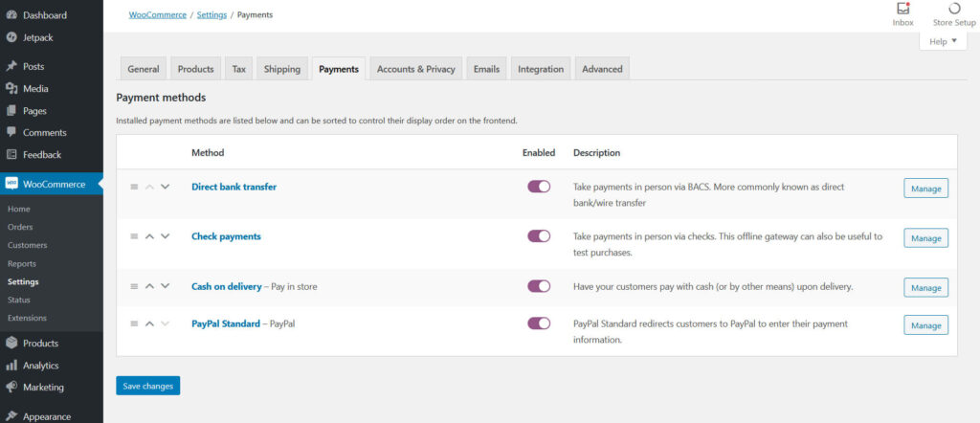Turn off PayPal Standard toggle
Viewport: 980px width, 423px height.
tap(539, 323)
